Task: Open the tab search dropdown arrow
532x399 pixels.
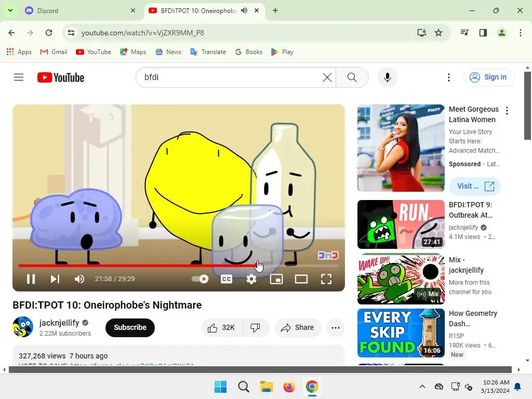Action: click(10, 10)
